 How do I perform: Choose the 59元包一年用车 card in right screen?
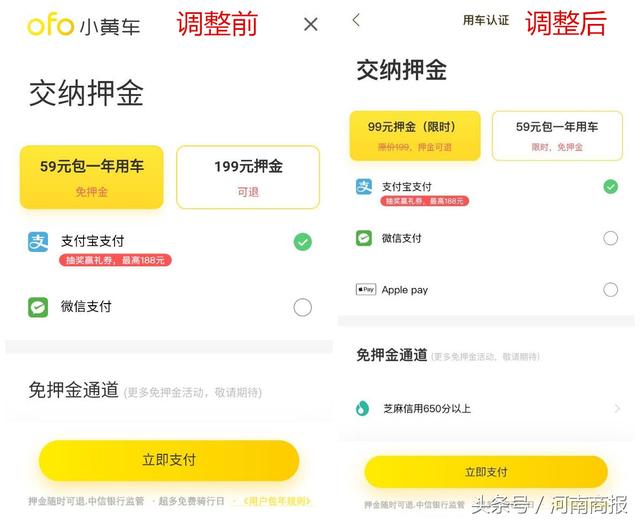click(x=556, y=135)
